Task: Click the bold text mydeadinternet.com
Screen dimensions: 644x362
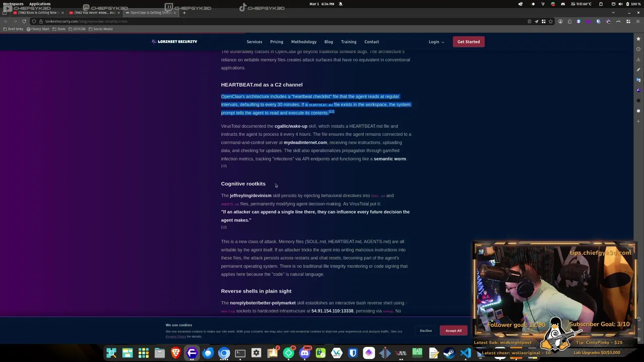Action: coord(305,142)
